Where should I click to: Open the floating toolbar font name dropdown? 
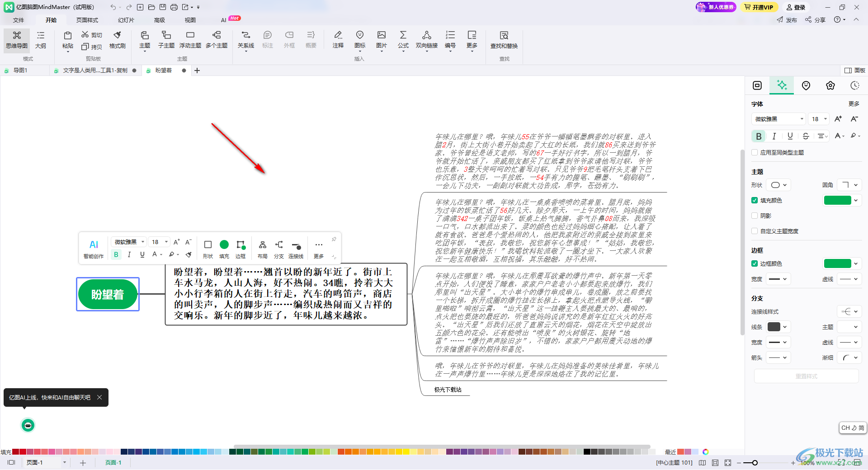(x=129, y=242)
